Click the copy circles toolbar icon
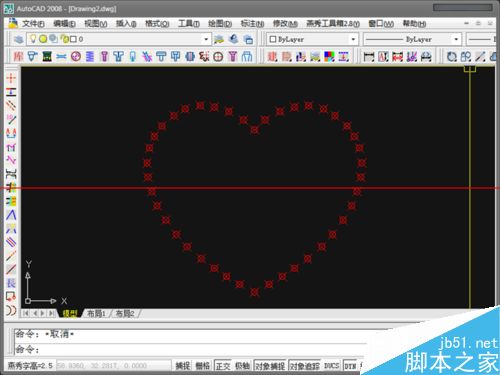500x375 pixels. tap(466, 57)
